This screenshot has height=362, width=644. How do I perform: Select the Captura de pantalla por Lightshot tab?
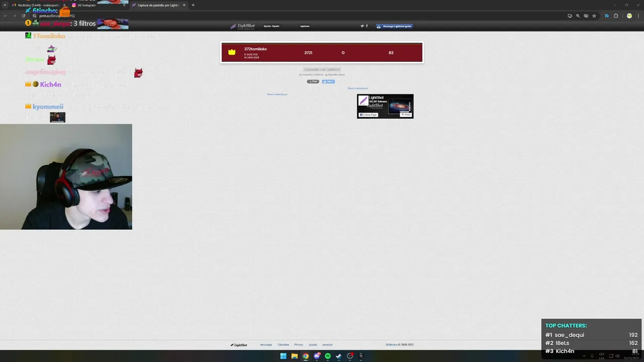[x=158, y=5]
